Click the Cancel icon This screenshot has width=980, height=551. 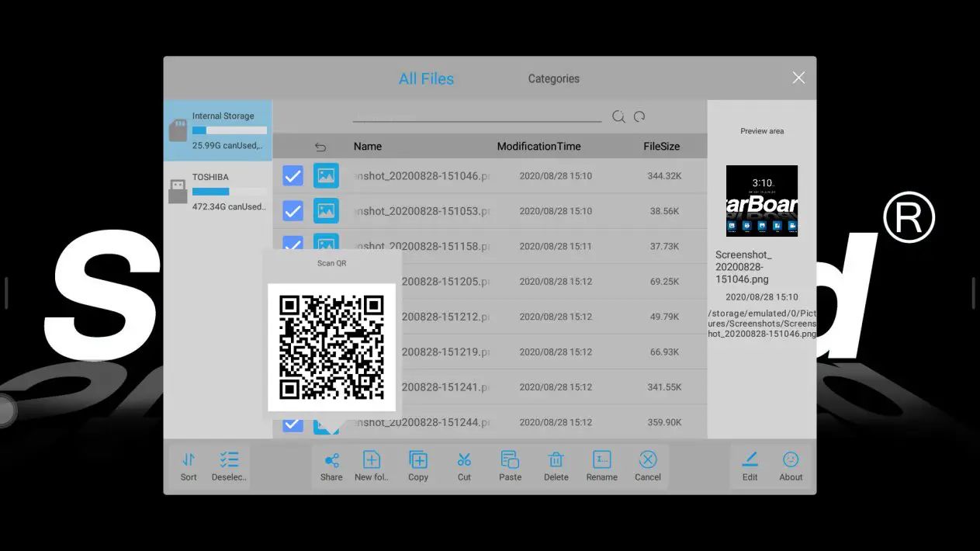coord(647,459)
